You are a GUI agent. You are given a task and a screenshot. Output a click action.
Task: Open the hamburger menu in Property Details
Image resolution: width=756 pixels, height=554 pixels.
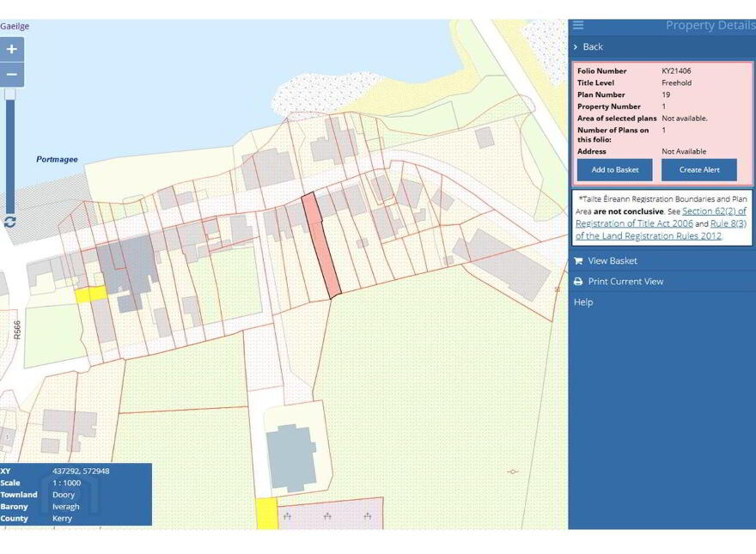(578, 25)
